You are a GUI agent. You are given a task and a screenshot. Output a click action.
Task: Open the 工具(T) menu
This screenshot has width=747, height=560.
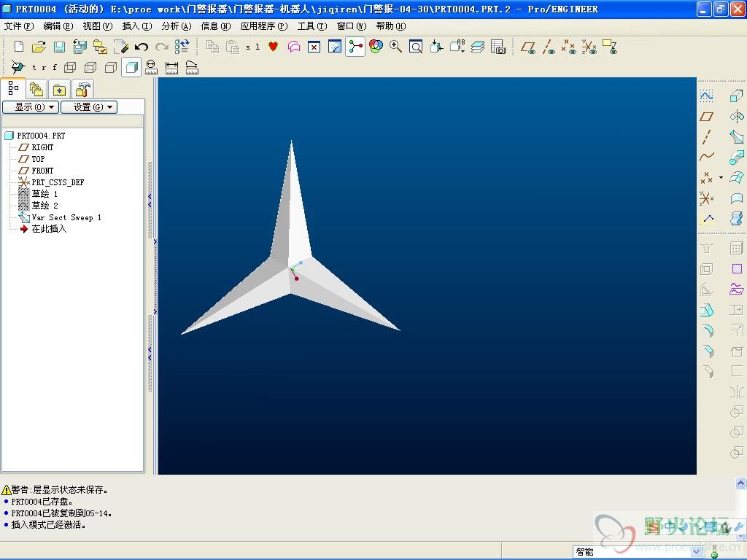pyautogui.click(x=312, y=26)
